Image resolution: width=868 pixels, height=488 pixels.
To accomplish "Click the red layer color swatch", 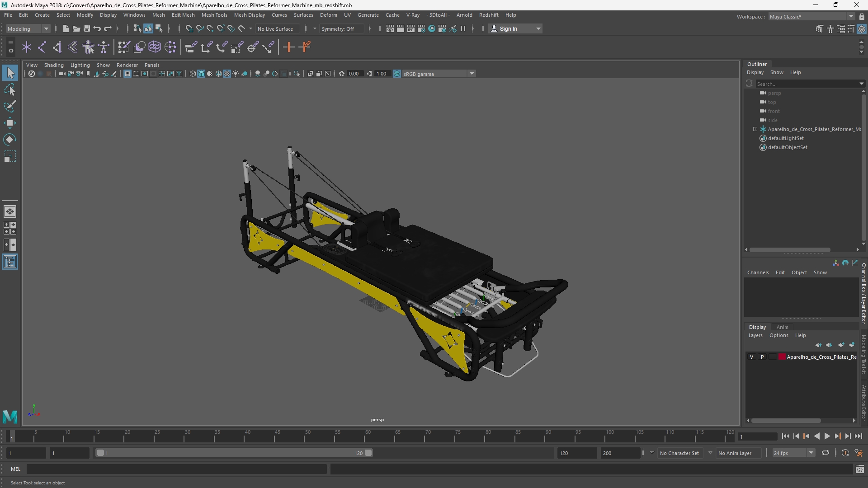I will (782, 357).
